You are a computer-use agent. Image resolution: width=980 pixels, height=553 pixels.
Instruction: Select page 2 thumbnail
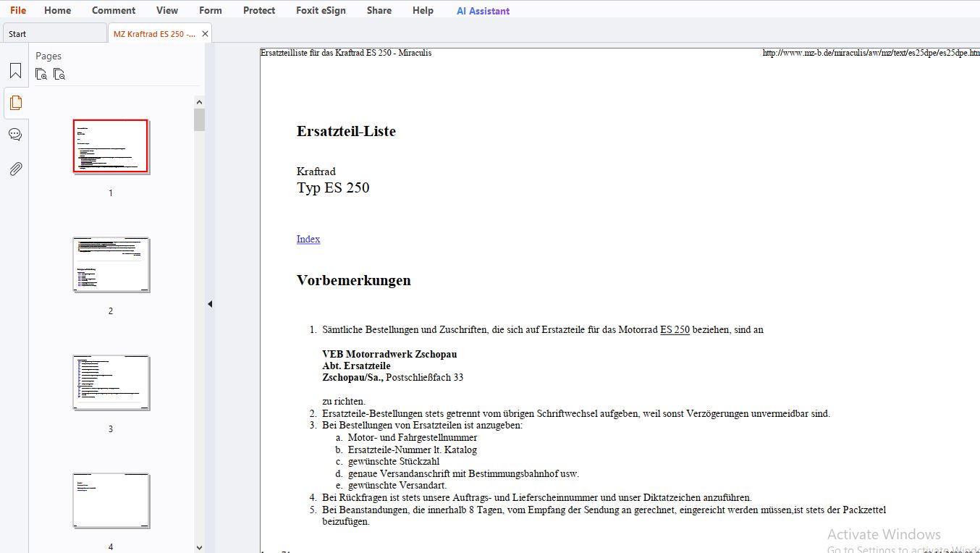point(111,264)
